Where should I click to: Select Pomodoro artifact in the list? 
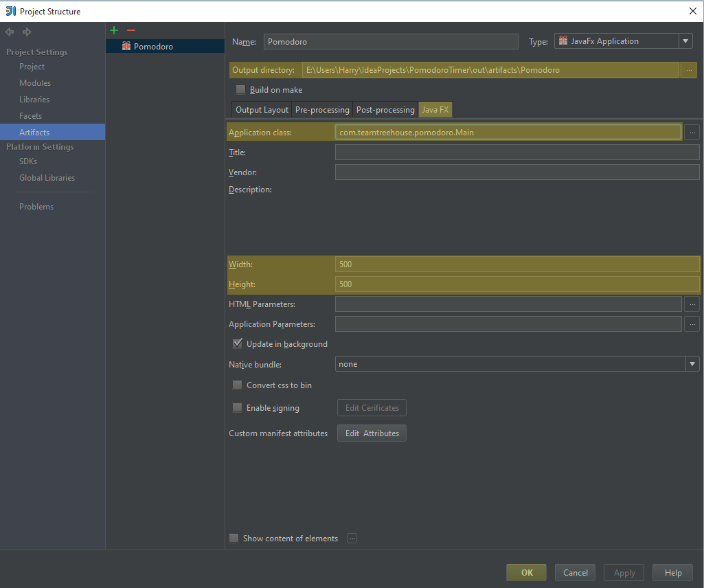coord(153,47)
